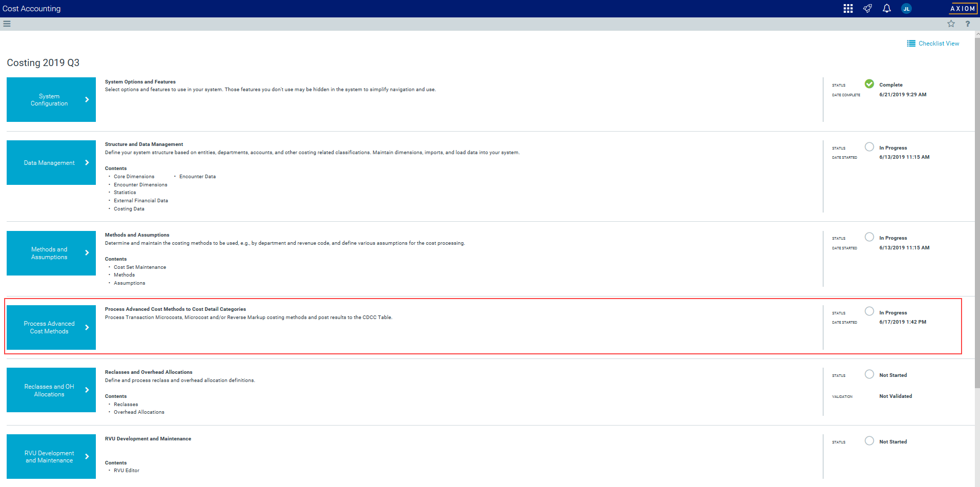Click System Options and Features title
The image size is (980, 487).
tap(140, 82)
